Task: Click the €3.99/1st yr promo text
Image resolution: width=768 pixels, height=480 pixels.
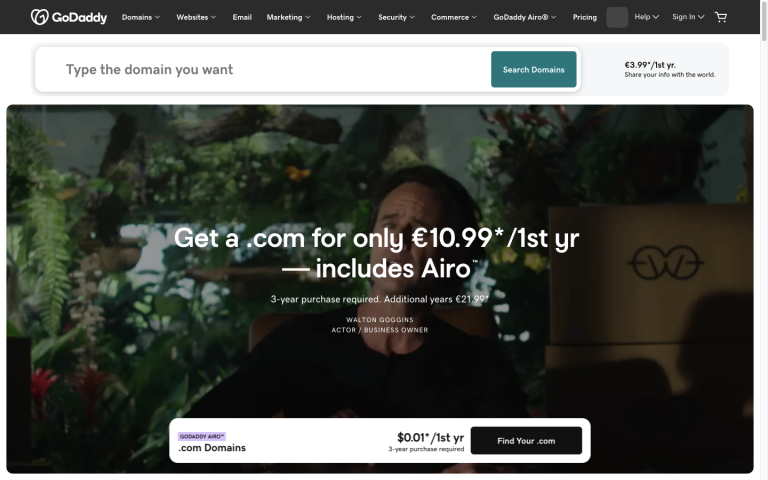Action: 650,65
